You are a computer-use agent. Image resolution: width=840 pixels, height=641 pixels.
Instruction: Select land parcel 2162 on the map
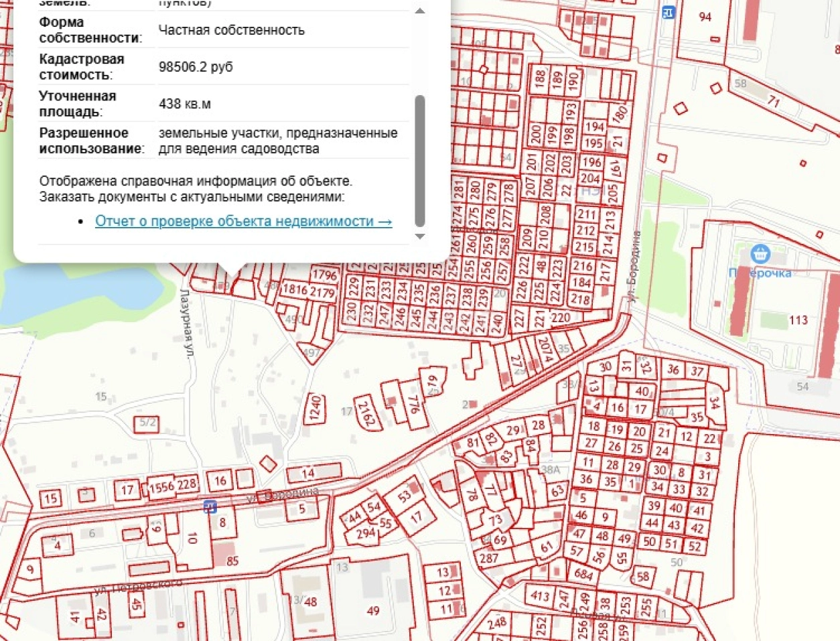tap(366, 412)
